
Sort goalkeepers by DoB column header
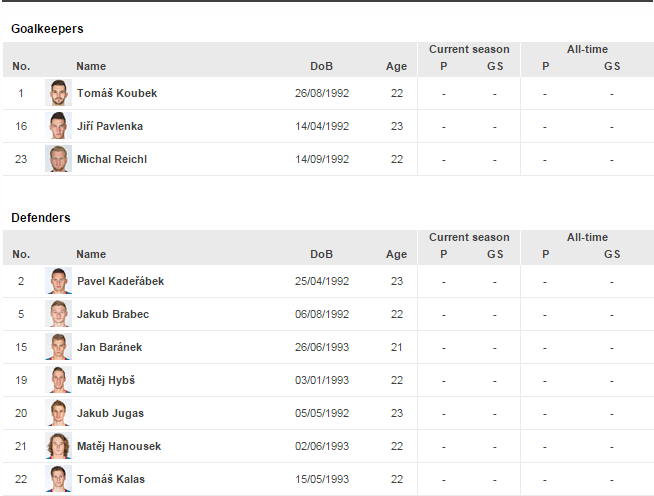pos(321,66)
